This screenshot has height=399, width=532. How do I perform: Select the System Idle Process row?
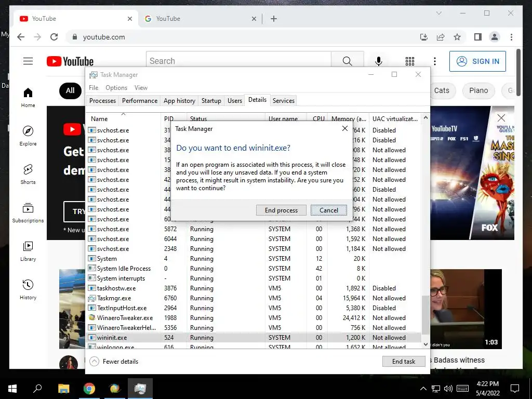coord(254,269)
